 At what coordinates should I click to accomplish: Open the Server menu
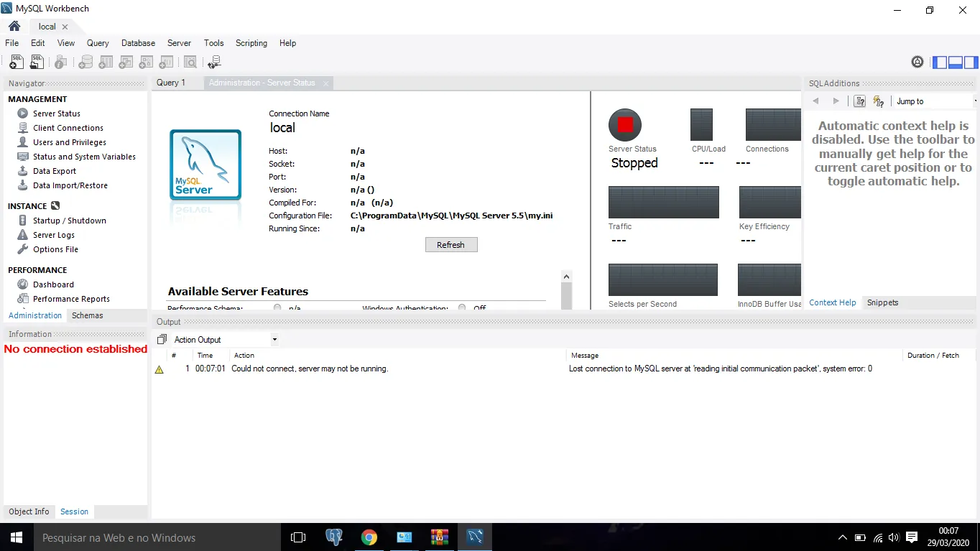coord(179,43)
